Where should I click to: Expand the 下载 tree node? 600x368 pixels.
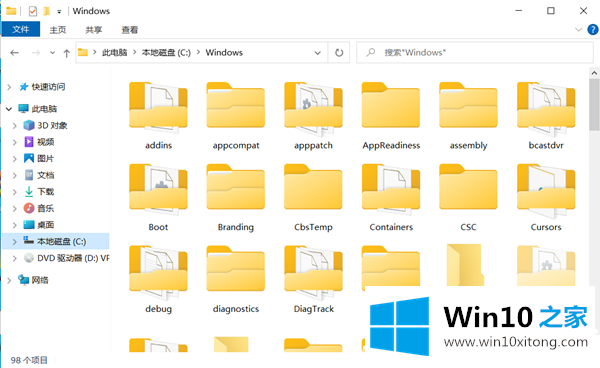pyautogui.click(x=15, y=192)
